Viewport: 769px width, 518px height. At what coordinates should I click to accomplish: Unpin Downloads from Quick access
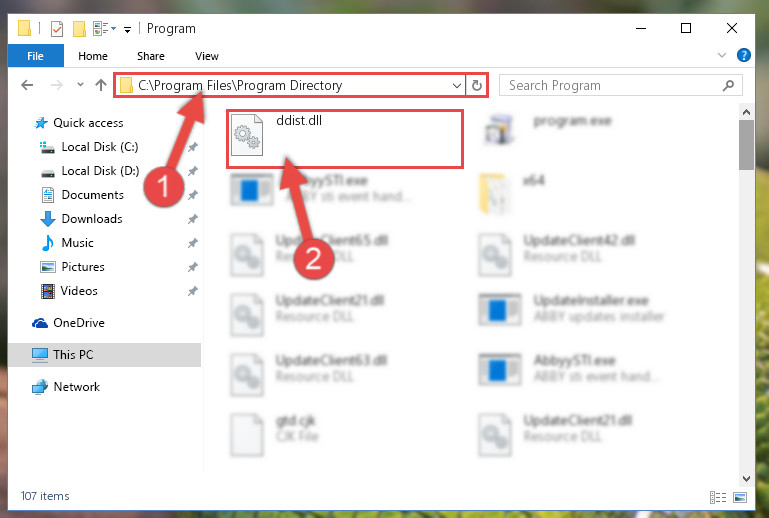[x=192, y=219]
